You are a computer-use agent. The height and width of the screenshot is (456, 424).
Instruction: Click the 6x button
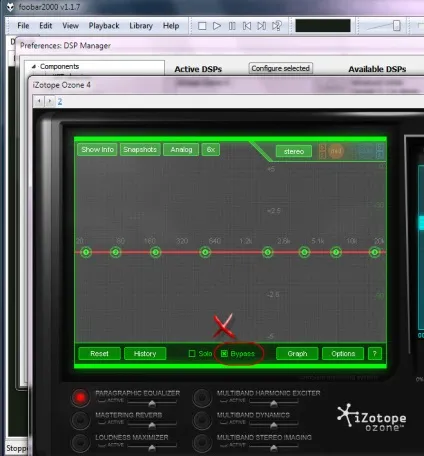tap(211, 150)
